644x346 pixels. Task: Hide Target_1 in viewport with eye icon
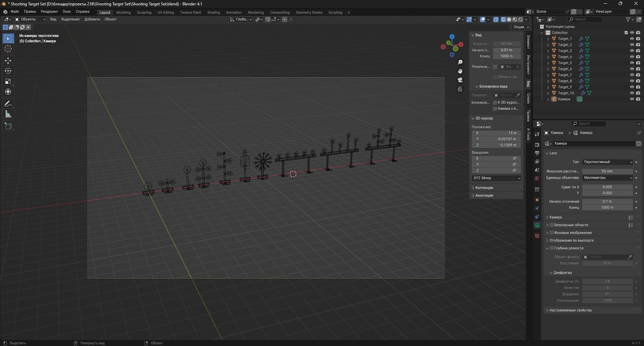tap(632, 39)
